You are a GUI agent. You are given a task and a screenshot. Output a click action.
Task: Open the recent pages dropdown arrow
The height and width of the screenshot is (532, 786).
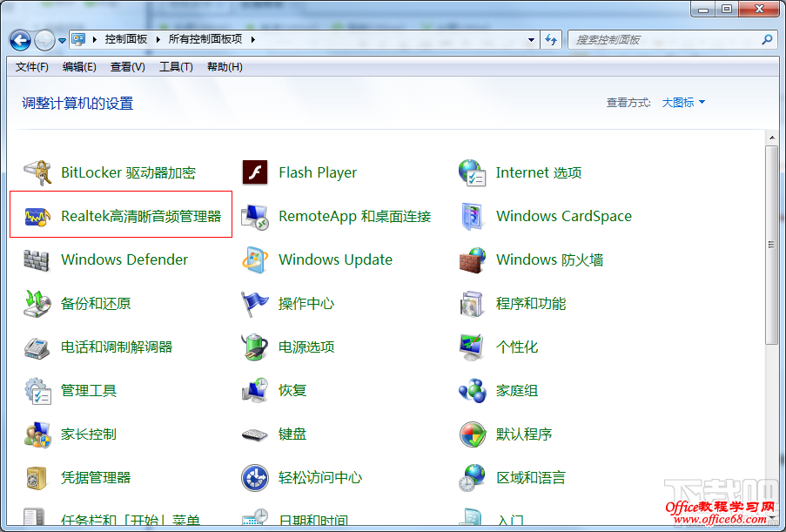coord(62,41)
